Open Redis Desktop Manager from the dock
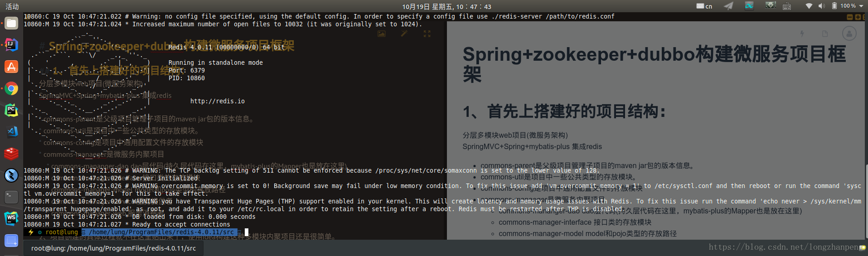This screenshot has height=256, width=868. pos(11,154)
